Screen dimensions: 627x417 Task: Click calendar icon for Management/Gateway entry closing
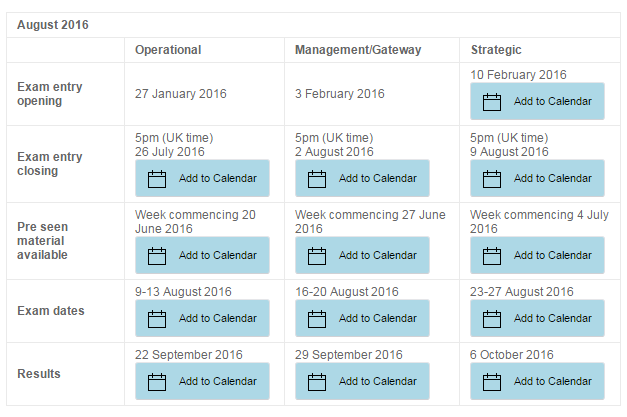pos(317,179)
